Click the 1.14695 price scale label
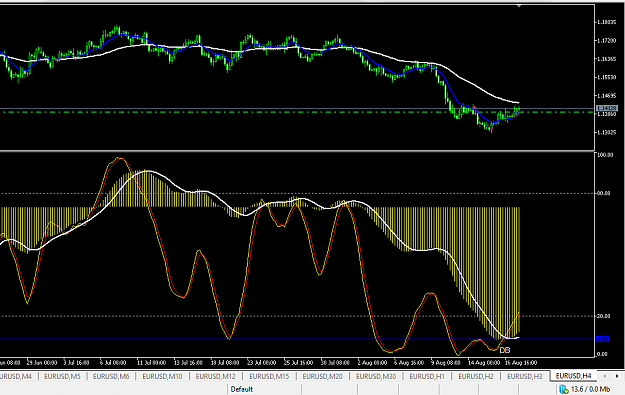Image resolution: width=625 pixels, height=395 pixels. (607, 96)
